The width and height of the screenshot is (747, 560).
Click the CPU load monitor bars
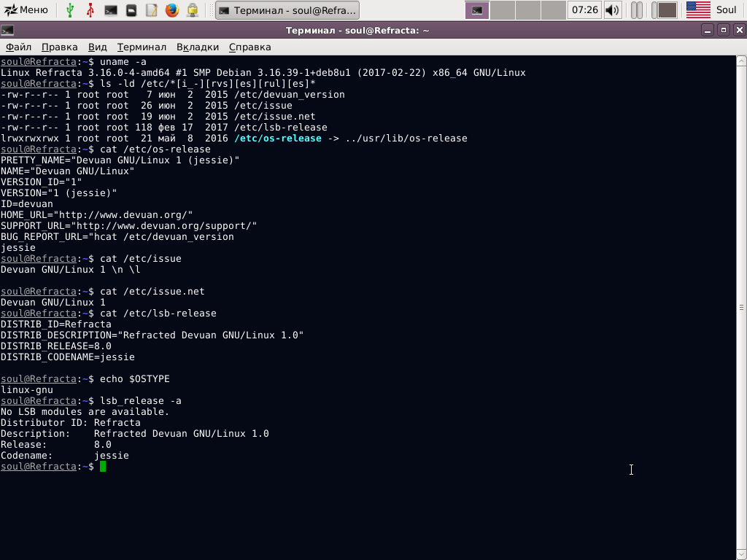click(636, 10)
